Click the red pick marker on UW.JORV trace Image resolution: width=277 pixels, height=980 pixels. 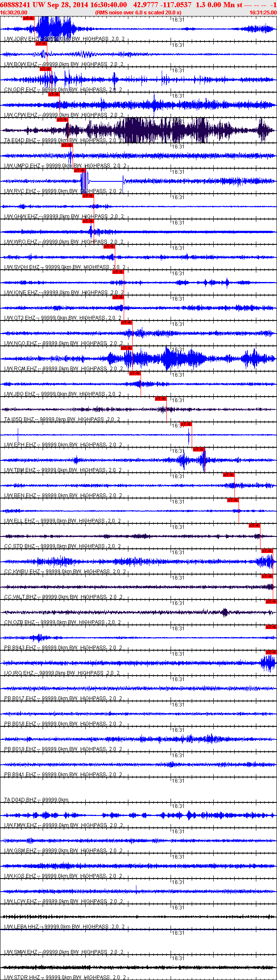click(x=28, y=18)
